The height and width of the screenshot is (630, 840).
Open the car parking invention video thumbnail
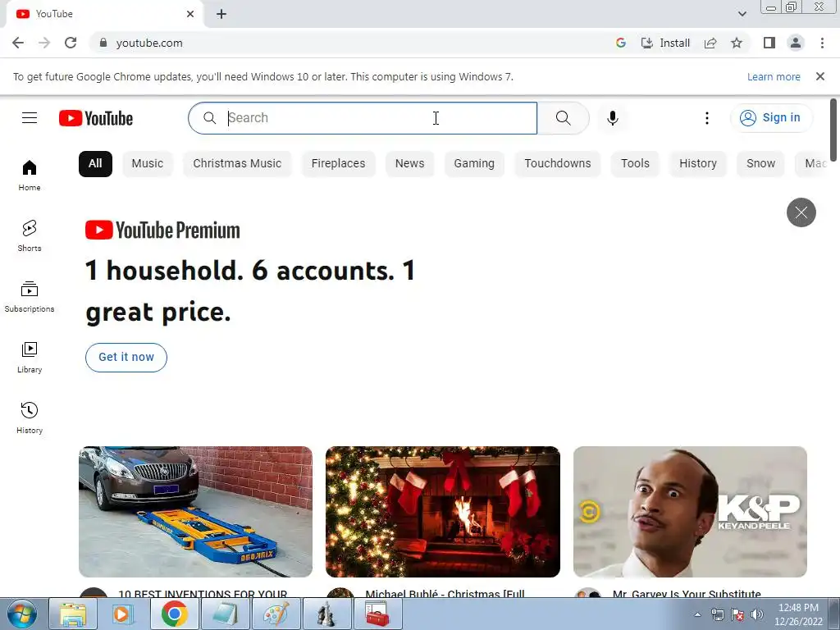tap(195, 512)
